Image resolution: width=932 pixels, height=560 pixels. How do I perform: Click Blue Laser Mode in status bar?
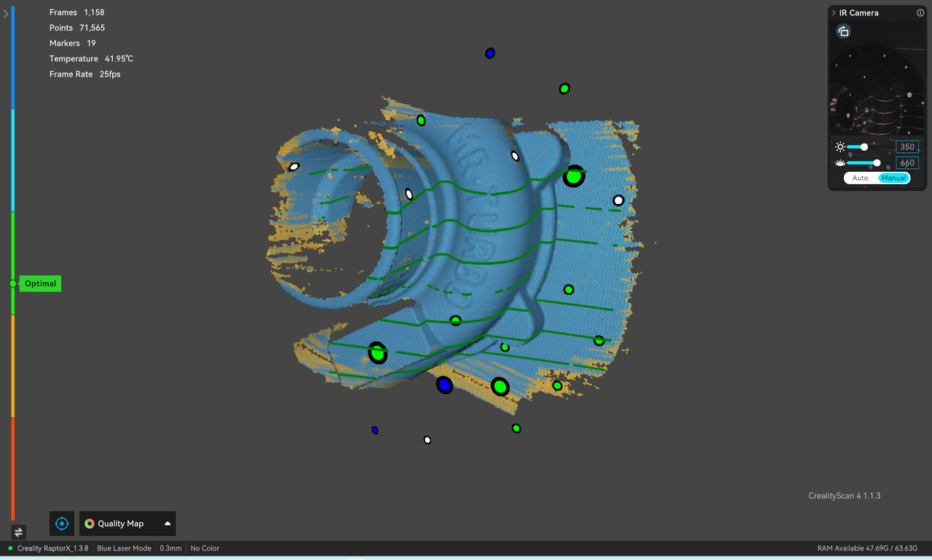pos(124,548)
